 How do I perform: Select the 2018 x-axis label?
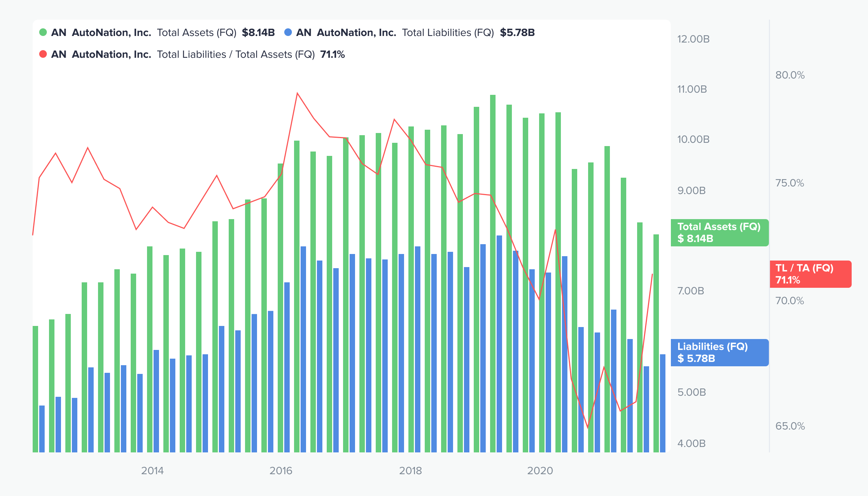coord(410,471)
